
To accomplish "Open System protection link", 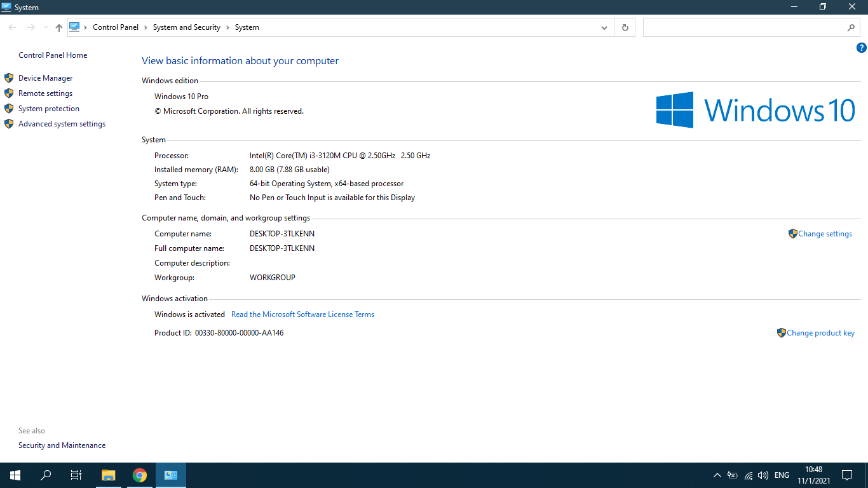I will tap(49, 109).
